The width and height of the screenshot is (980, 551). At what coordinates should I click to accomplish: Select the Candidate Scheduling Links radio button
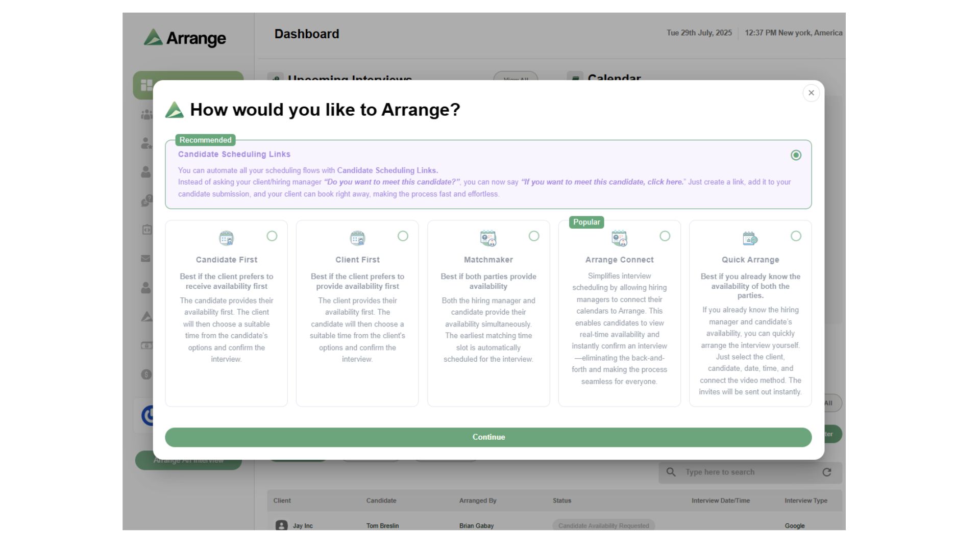tap(796, 155)
